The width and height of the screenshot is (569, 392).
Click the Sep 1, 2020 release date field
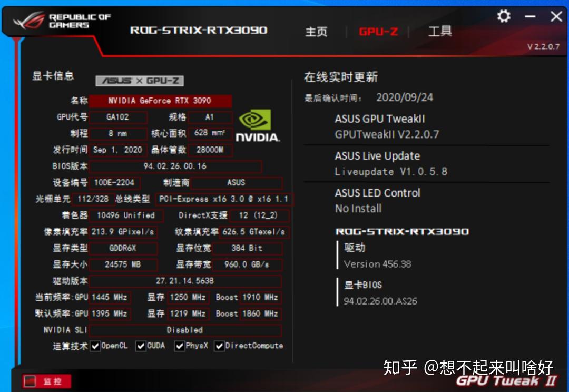118,150
